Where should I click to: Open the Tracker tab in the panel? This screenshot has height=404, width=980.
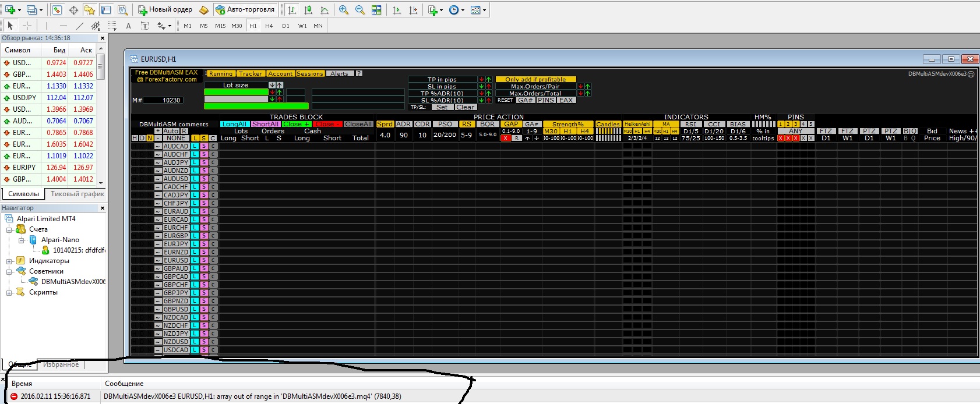[250, 73]
